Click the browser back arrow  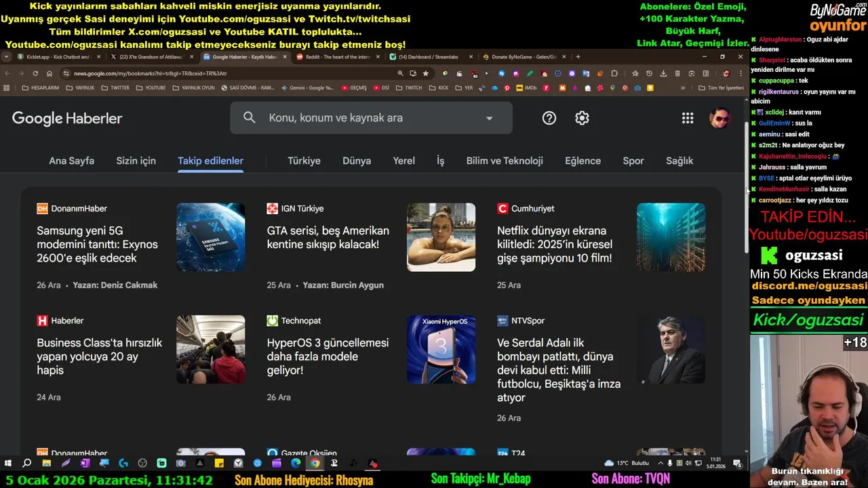(7, 73)
